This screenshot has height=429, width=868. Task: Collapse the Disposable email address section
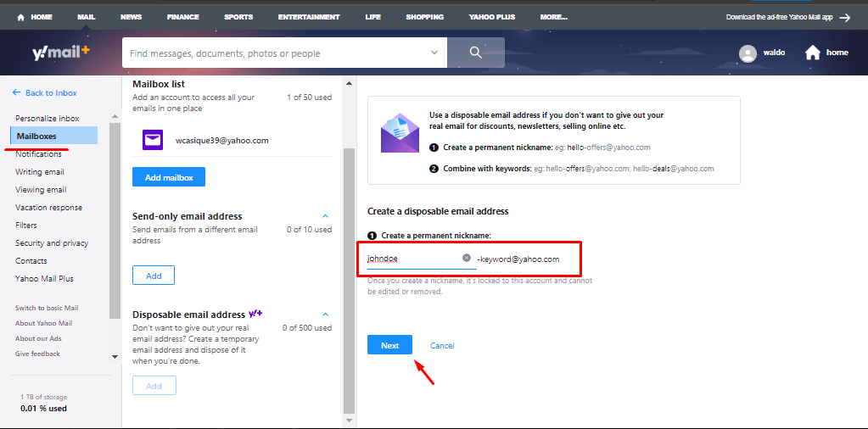[x=326, y=315]
